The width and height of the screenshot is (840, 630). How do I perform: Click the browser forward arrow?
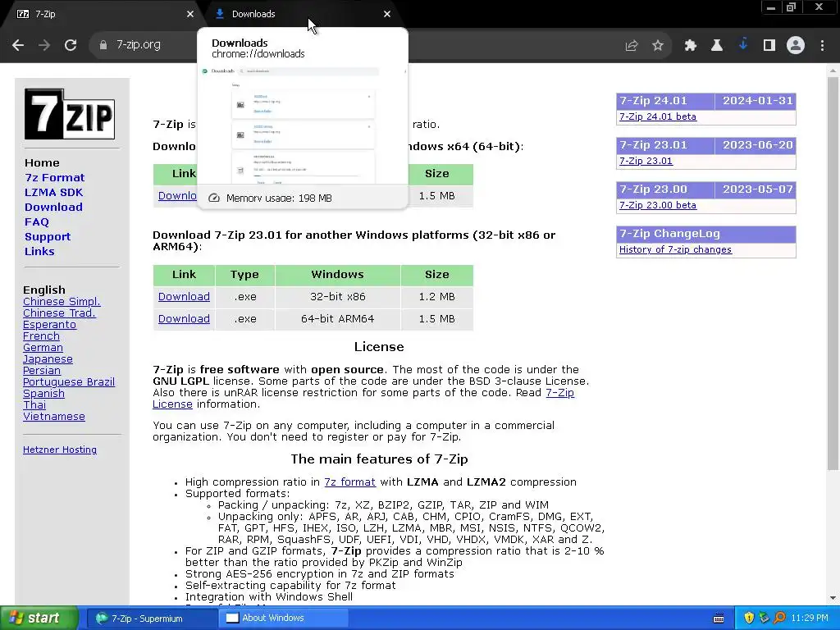[x=44, y=46]
